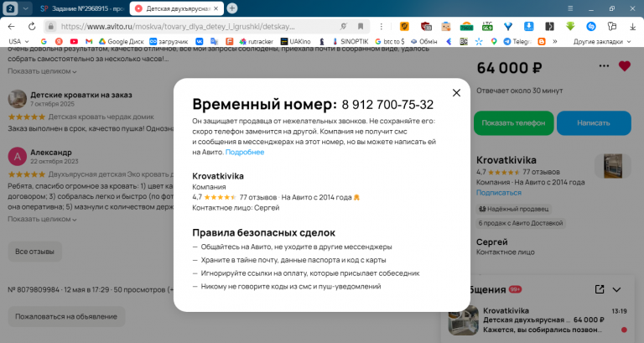Open the browser downloads arrow
This screenshot has width=644, height=343.
pos(632,26)
